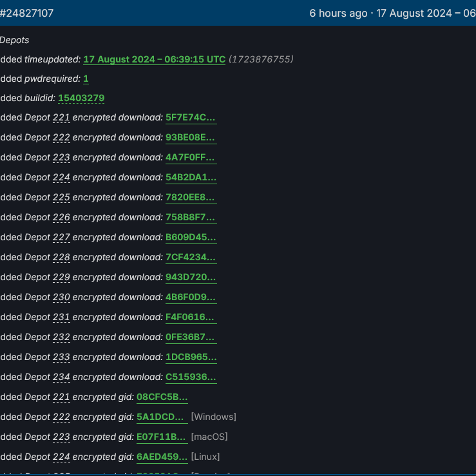Image resolution: width=476 pixels, height=476 pixels.
Task: Open the Depot 225 link
Action: pos(61,198)
